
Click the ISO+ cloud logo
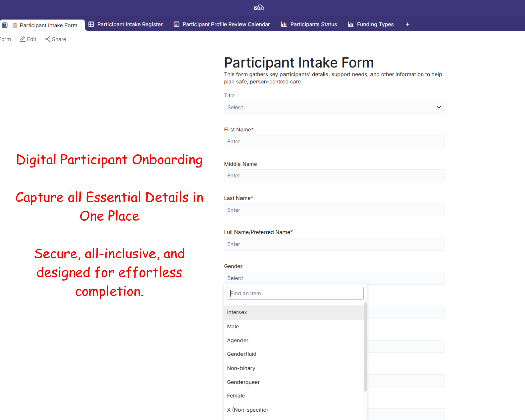[x=259, y=8]
